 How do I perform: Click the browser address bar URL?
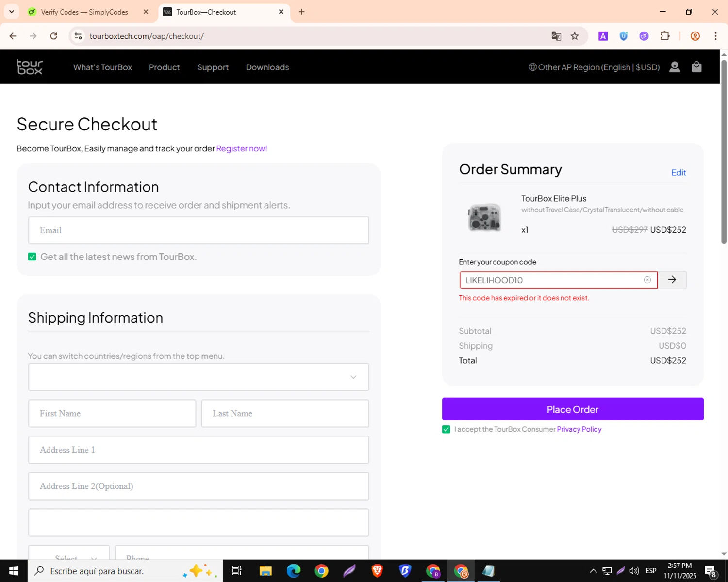click(x=147, y=36)
